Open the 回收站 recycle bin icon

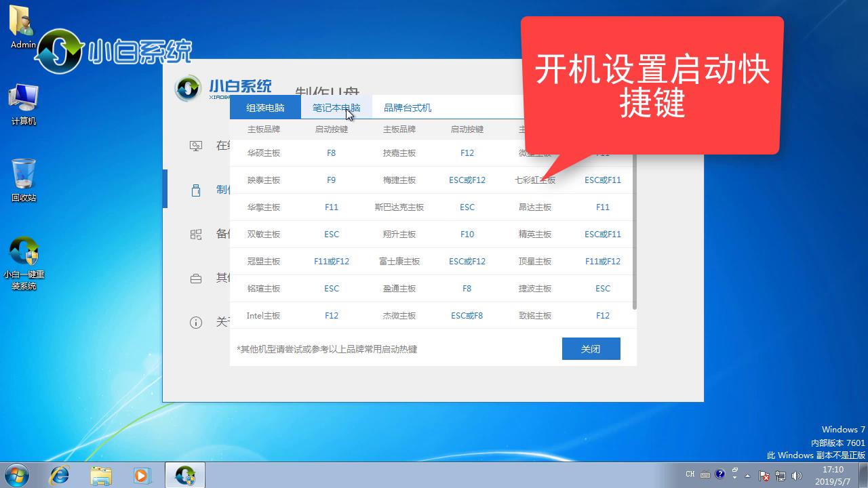24,180
